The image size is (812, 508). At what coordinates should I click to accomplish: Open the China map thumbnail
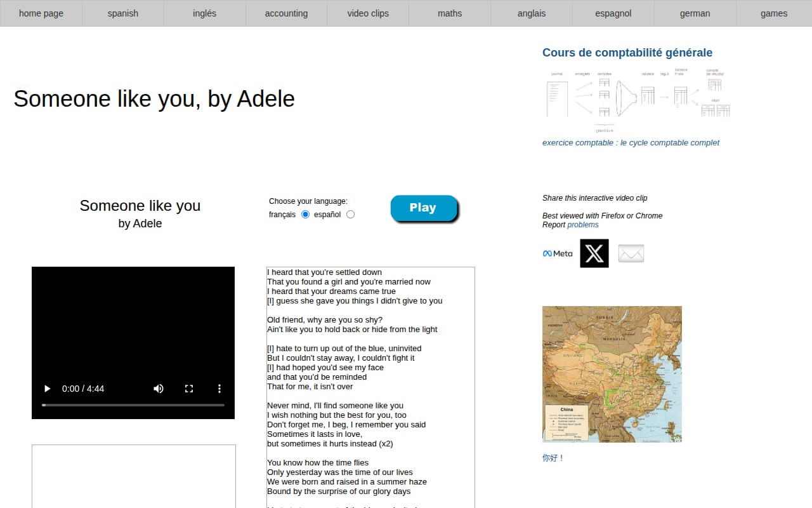612,374
